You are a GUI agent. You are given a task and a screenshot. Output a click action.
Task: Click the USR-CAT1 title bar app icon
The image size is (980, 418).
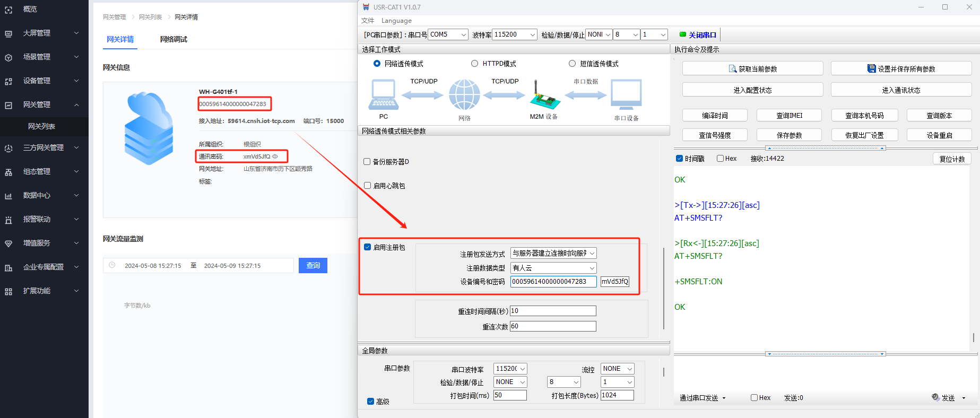(366, 7)
